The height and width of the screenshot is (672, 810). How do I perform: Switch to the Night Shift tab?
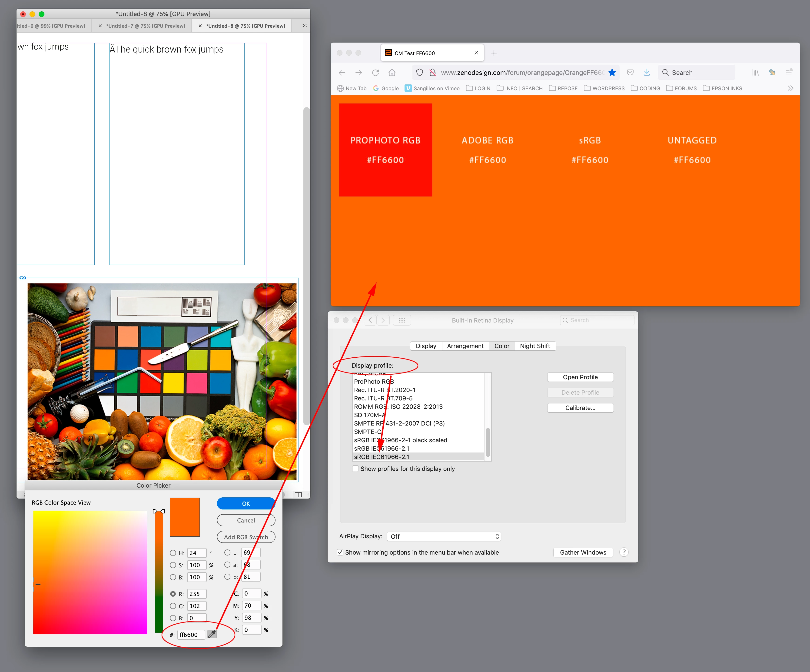click(534, 346)
